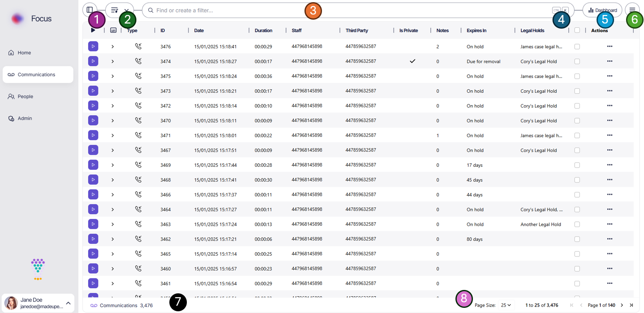Expand the row details for call 3472
The image size is (644, 313).
point(112,106)
